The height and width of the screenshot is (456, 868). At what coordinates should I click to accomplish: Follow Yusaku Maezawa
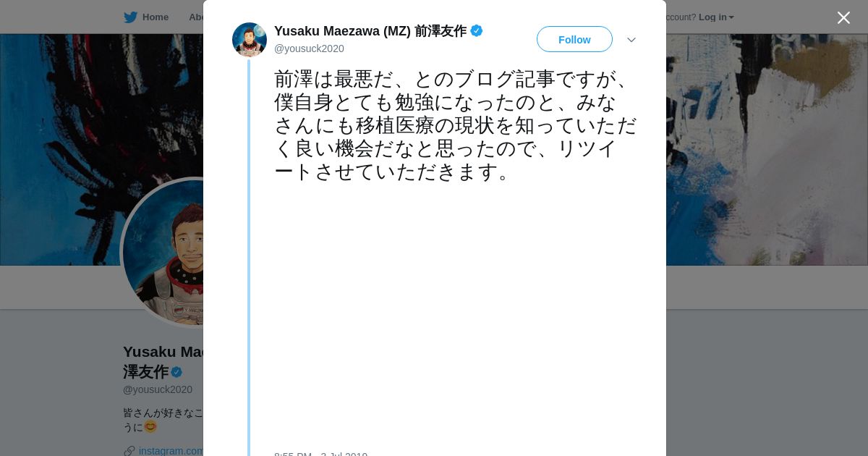[574, 39]
